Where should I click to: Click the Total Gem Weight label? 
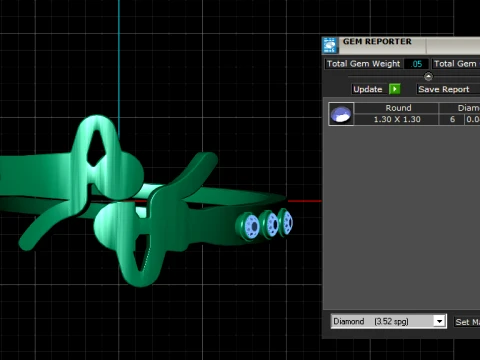point(364,64)
